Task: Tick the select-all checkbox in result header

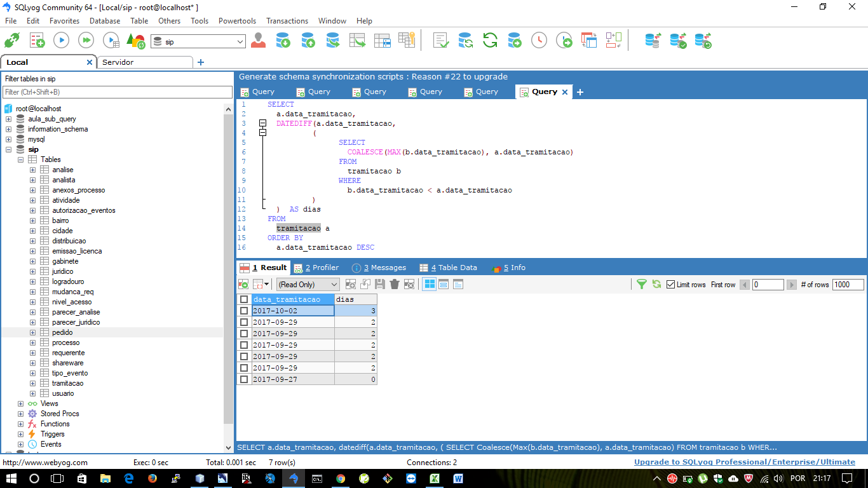Action: coord(244,299)
